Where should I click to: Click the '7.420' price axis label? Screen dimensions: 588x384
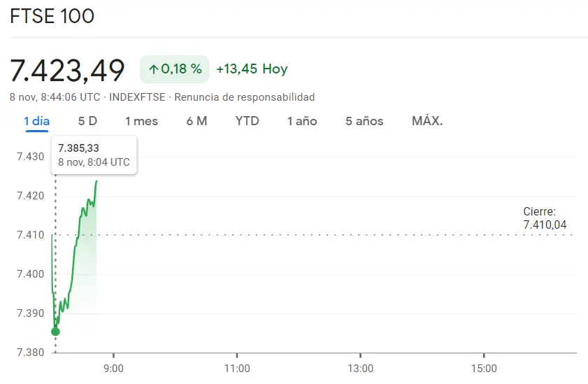pos(30,196)
